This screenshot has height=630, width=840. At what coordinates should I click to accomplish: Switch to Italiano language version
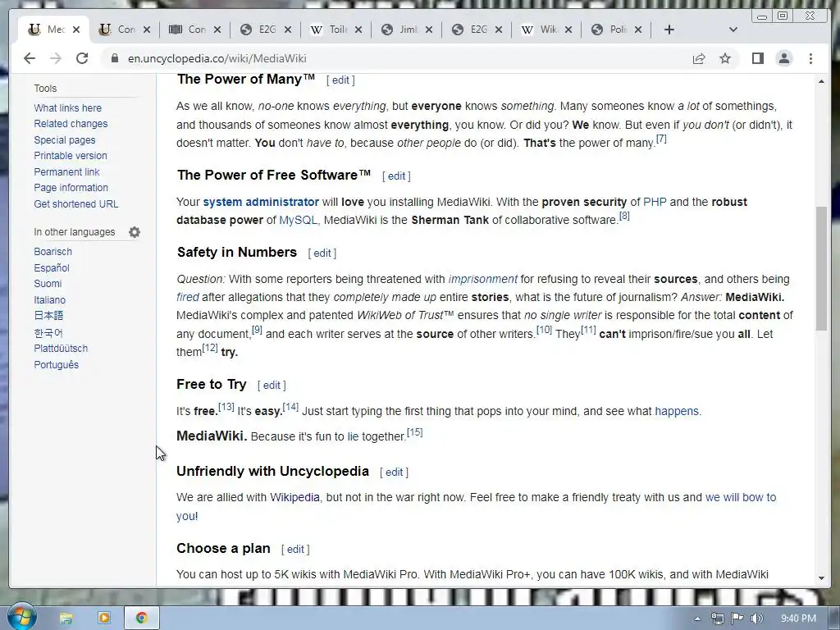coord(49,300)
